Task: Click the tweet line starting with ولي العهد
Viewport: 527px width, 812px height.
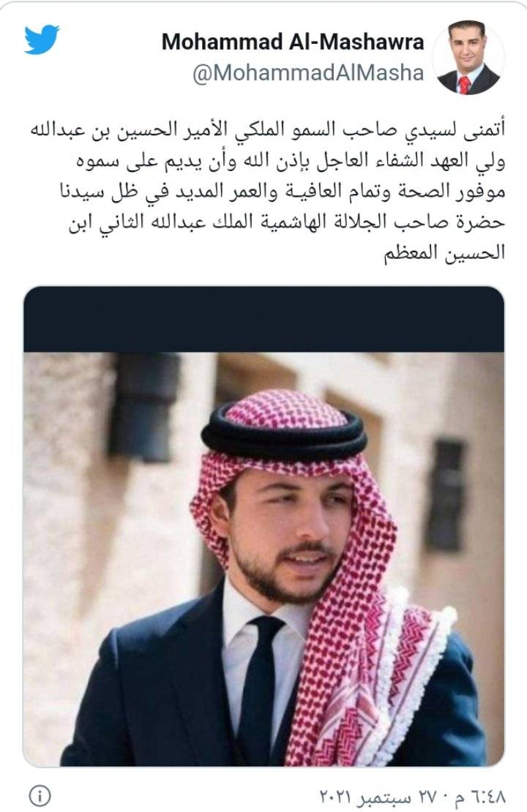Action: pos(290,160)
